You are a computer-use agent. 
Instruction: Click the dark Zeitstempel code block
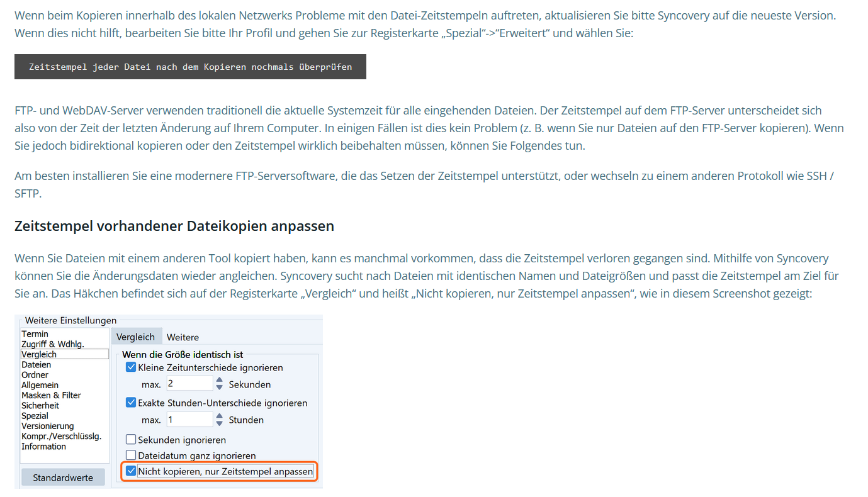190,67
